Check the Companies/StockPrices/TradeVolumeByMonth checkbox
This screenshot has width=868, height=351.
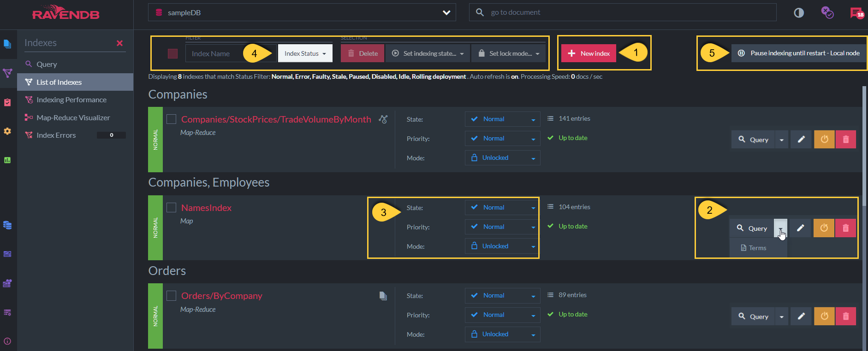pyautogui.click(x=171, y=119)
